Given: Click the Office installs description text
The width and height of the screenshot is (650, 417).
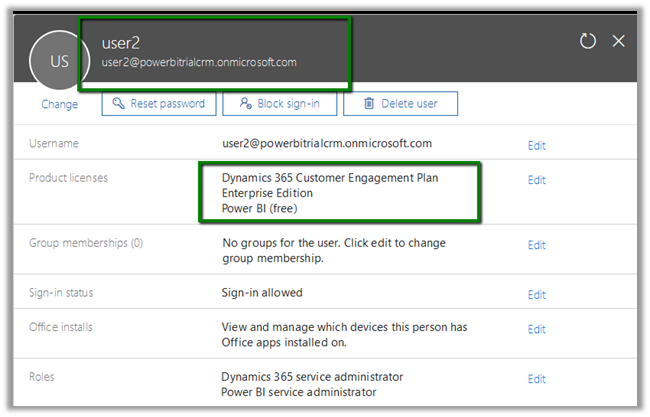Looking at the screenshot, I should coord(343,334).
